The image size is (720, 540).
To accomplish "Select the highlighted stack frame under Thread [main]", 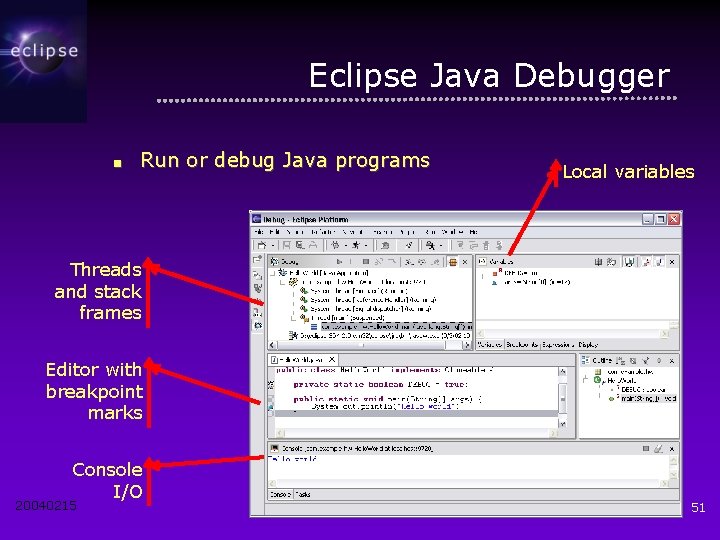I will click(x=397, y=327).
